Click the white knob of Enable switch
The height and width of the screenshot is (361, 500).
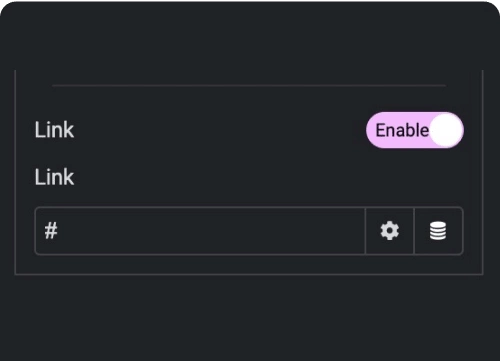pyautogui.click(x=446, y=130)
